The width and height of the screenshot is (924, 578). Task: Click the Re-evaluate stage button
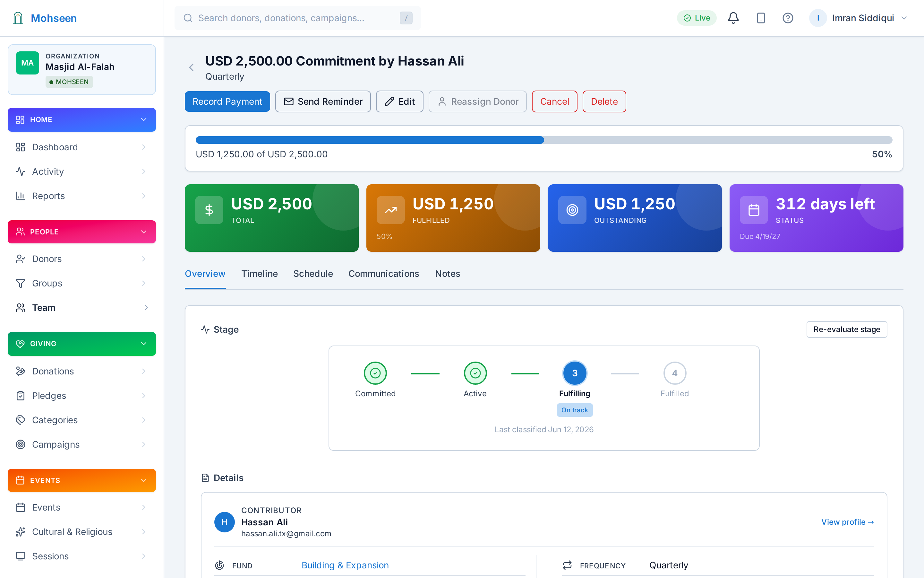pos(846,329)
